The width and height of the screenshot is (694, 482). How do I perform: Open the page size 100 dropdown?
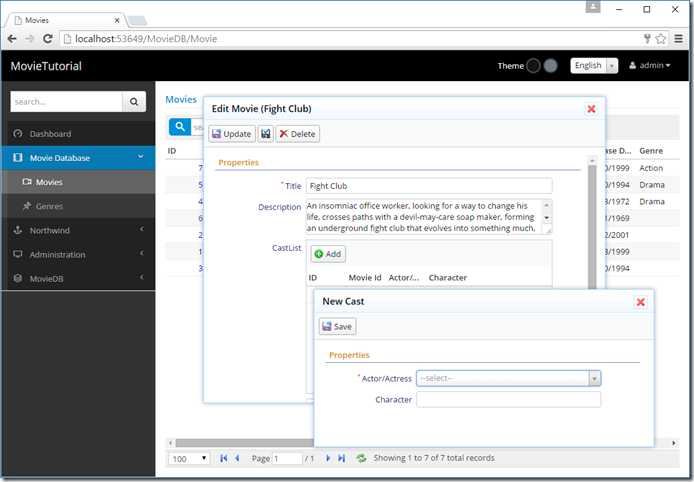(x=189, y=459)
